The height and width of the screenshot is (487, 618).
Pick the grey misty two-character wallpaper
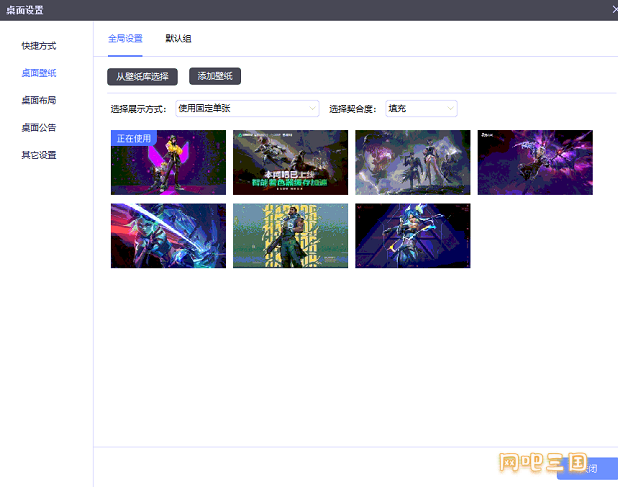point(413,162)
